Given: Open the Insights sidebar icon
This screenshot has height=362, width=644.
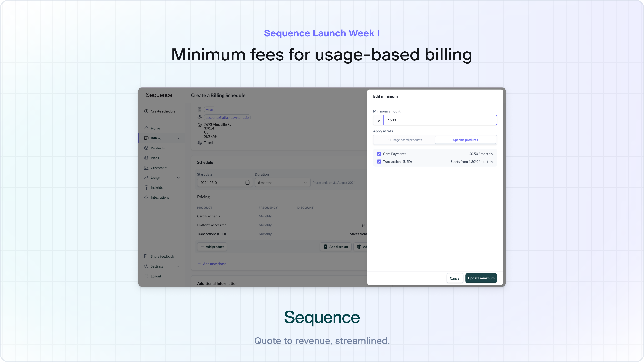Looking at the screenshot, I should pos(146,187).
